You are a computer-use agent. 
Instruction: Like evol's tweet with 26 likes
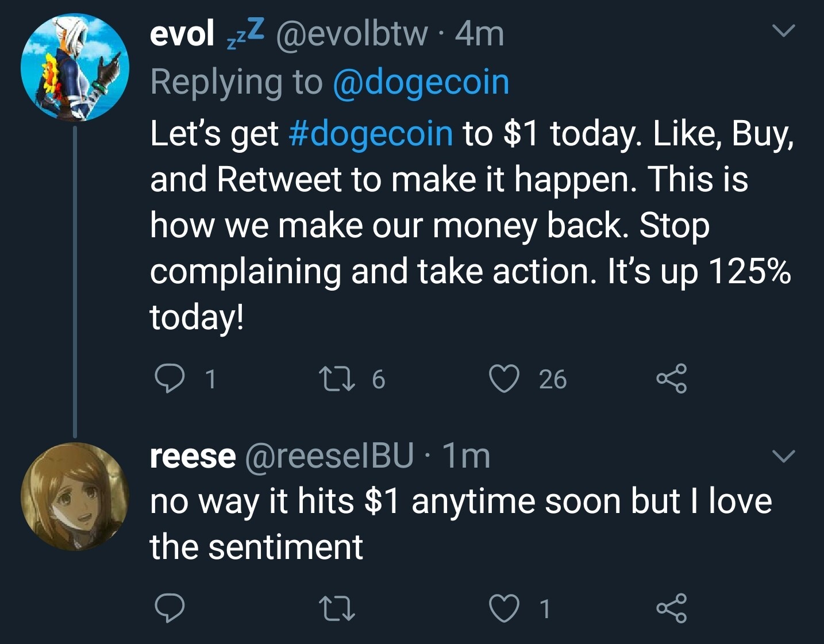coord(504,379)
